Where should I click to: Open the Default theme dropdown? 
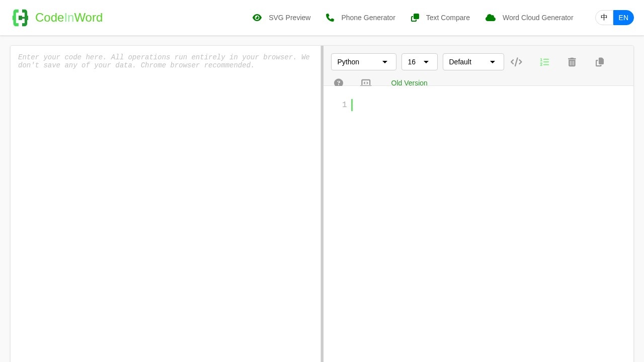click(473, 62)
